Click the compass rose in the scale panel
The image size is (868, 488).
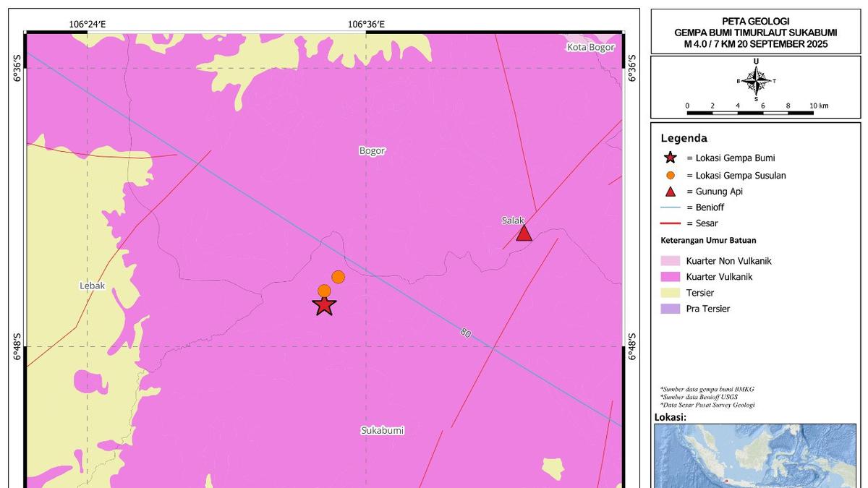click(756, 81)
